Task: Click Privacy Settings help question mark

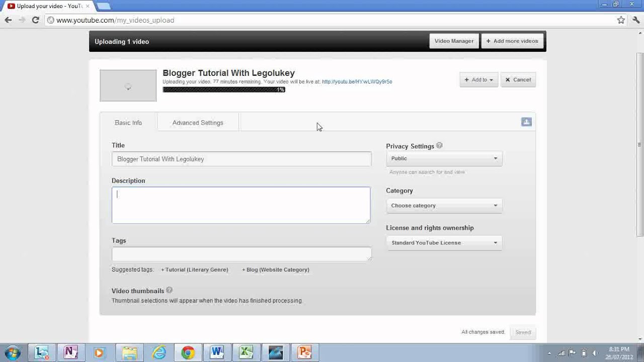Action: 439,145
